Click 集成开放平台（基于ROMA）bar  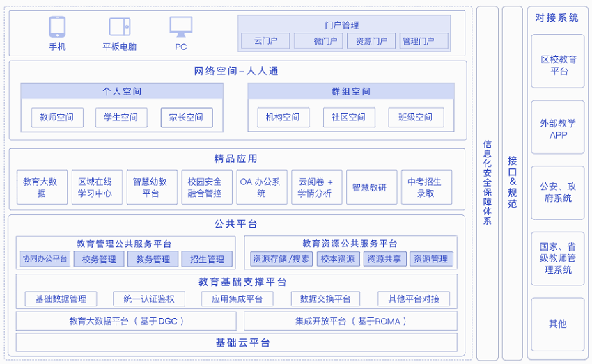tap(350, 321)
